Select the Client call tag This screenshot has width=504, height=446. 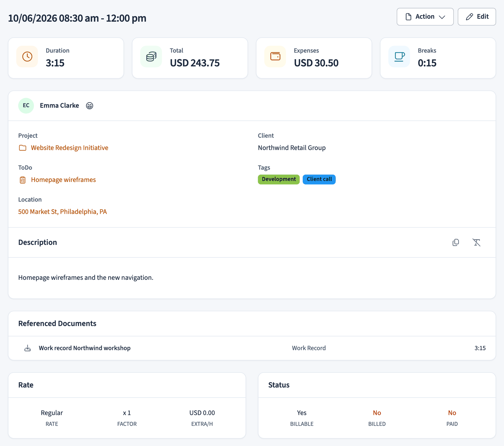[319, 179]
